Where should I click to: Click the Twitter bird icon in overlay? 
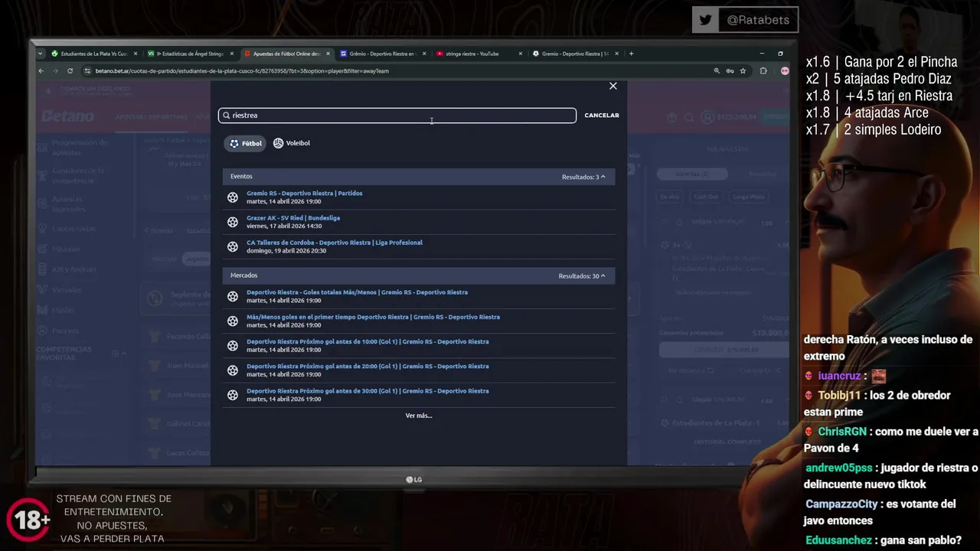coord(705,20)
